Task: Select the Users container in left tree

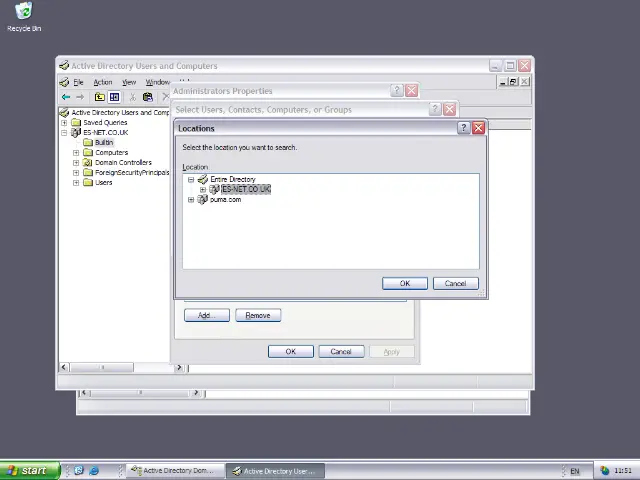Action: [103, 183]
